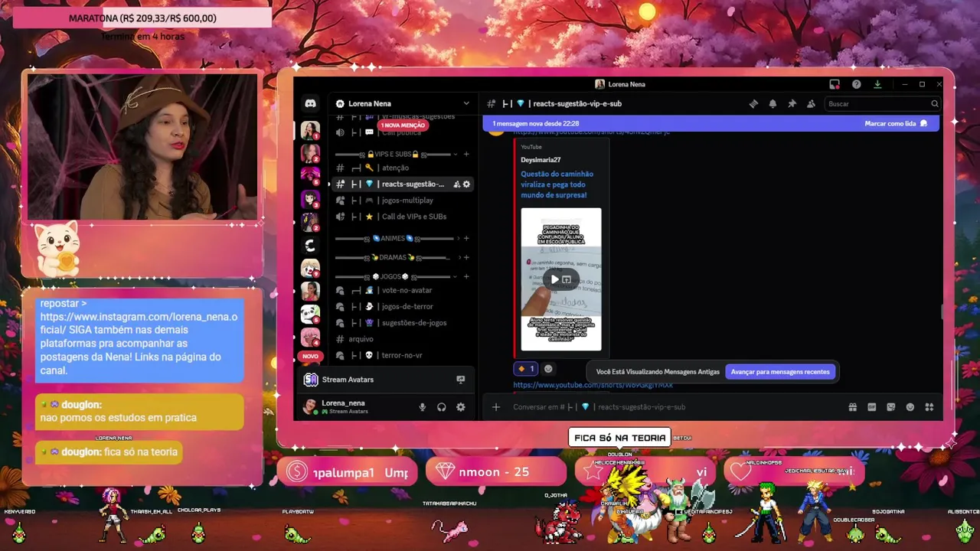Open the apps launcher icon
The height and width of the screenshot is (551, 980).
(x=929, y=407)
